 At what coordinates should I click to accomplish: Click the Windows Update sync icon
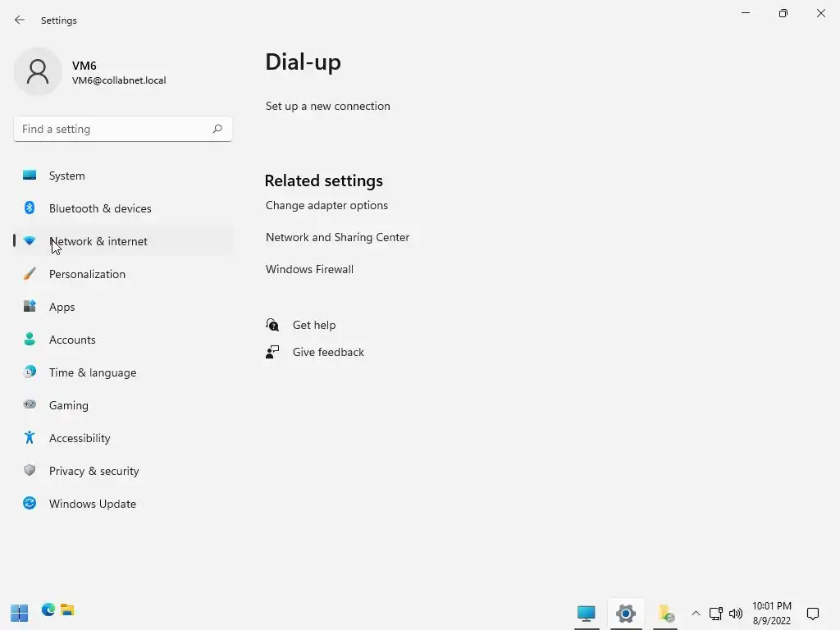30,503
